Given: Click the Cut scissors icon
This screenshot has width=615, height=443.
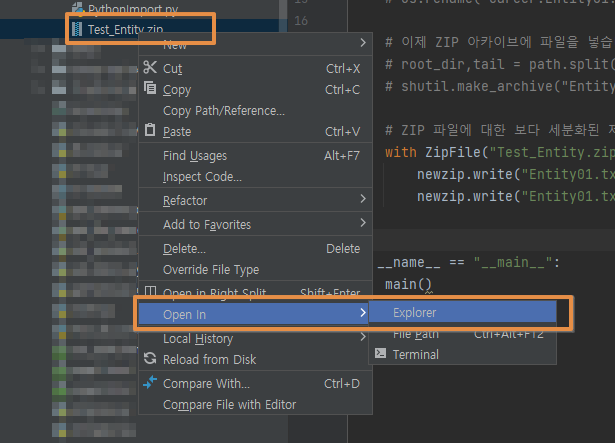Looking at the screenshot, I should pos(150,67).
